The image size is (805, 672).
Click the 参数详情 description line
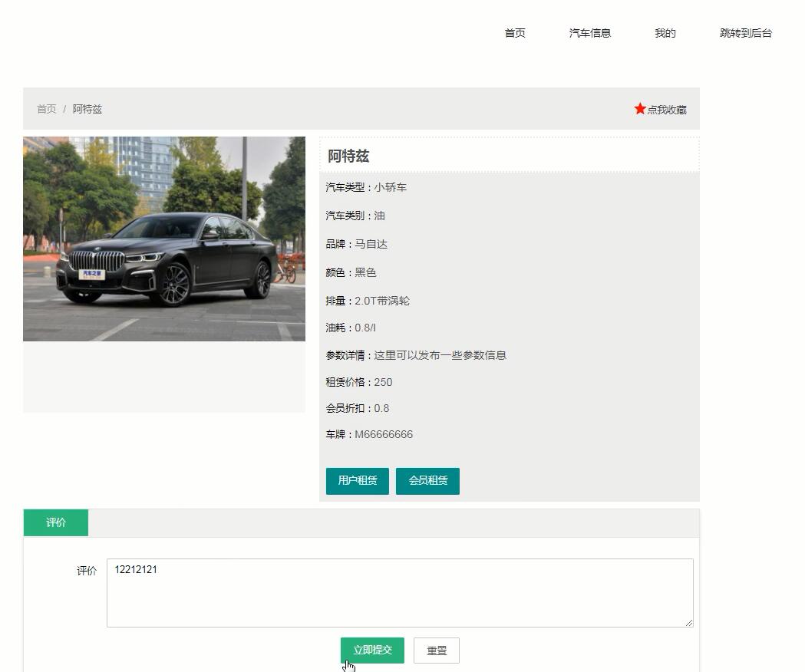click(x=416, y=355)
